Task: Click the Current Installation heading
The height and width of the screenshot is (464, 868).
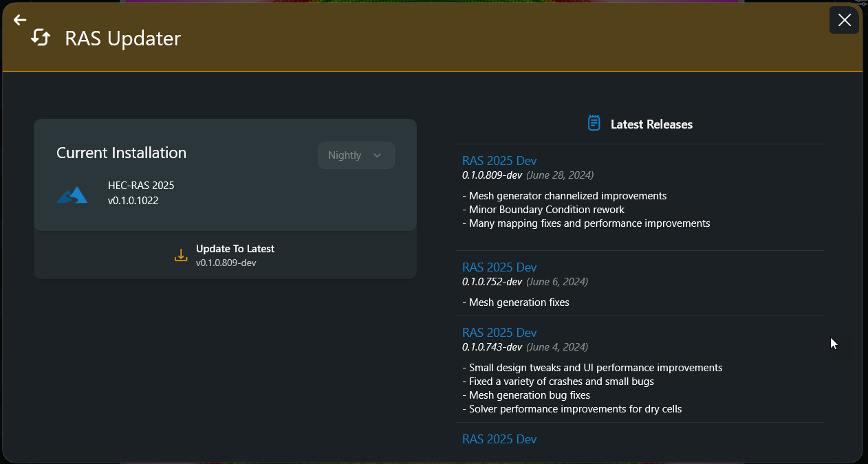Action: tap(121, 153)
